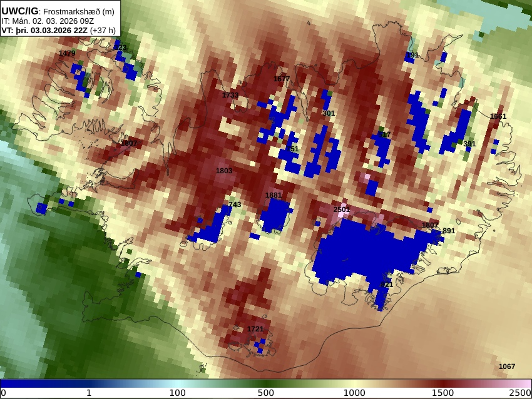Click the 2500 tick on the color scale
Screen dimensions: 532x399
pos(519,393)
